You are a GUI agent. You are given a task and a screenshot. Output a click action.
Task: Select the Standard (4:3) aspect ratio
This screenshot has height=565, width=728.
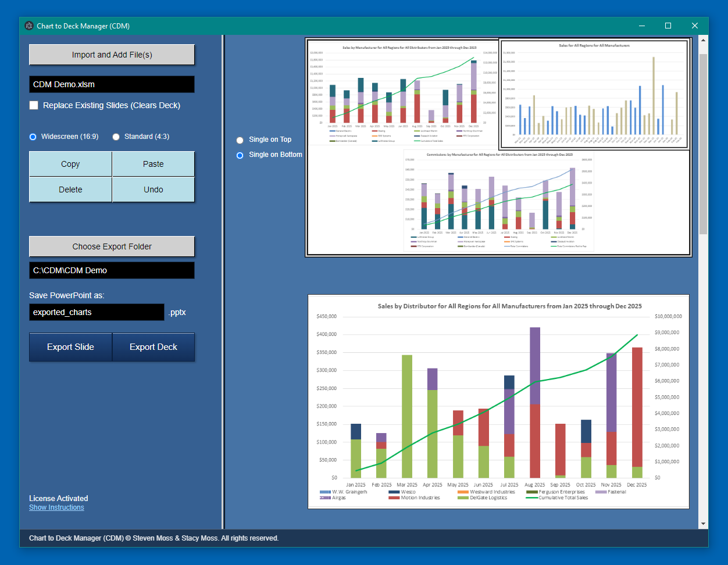pyautogui.click(x=116, y=137)
